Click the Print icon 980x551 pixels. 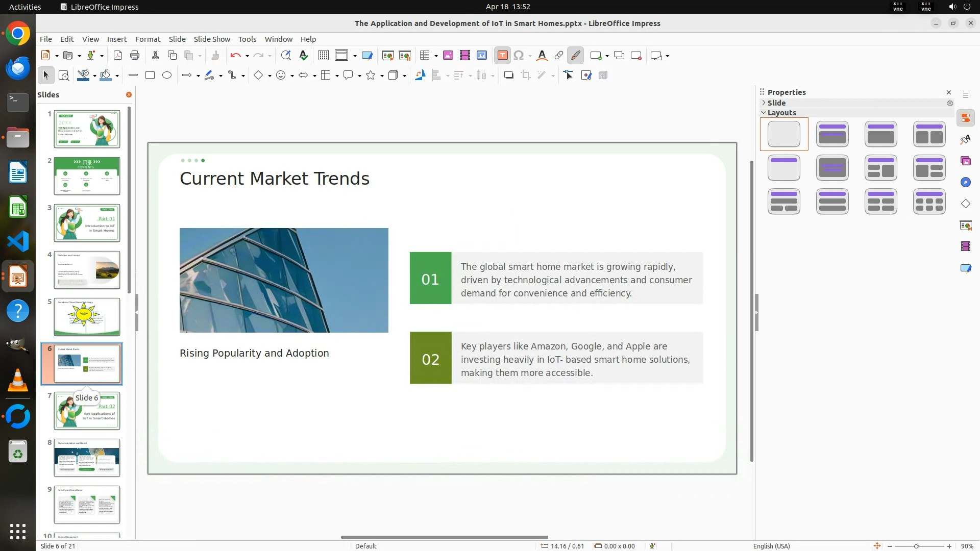[x=135, y=56]
